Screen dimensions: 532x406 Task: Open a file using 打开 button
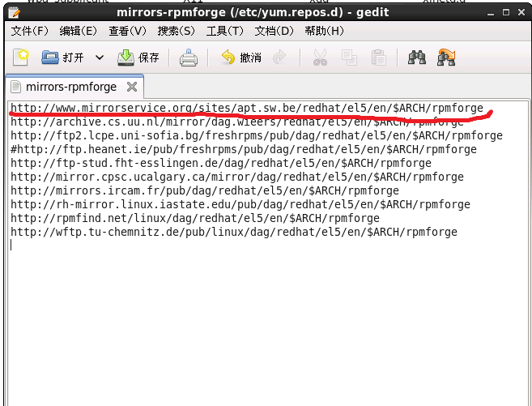(x=62, y=58)
